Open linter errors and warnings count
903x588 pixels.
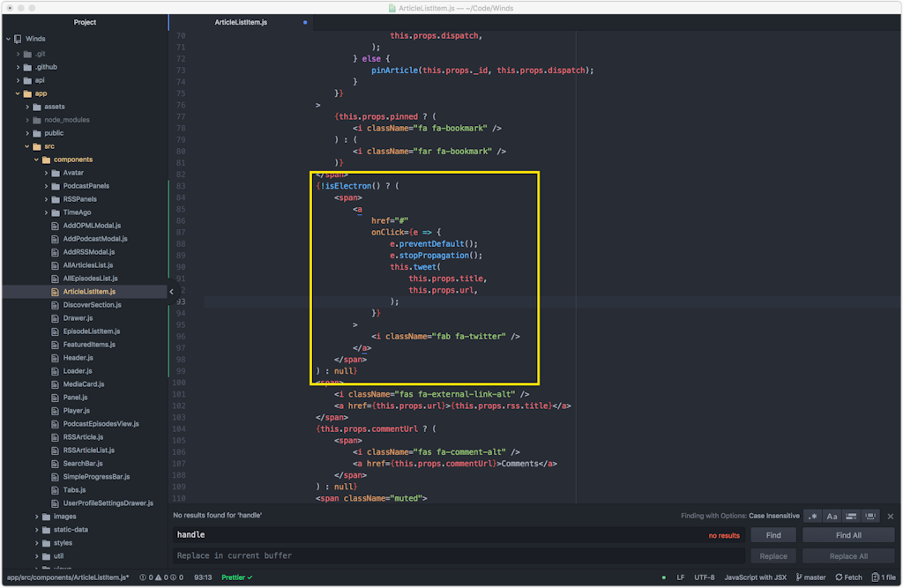tap(163, 577)
